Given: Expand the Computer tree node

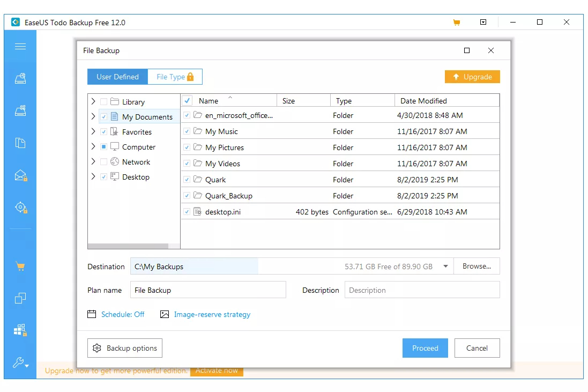Looking at the screenshot, I should point(93,147).
